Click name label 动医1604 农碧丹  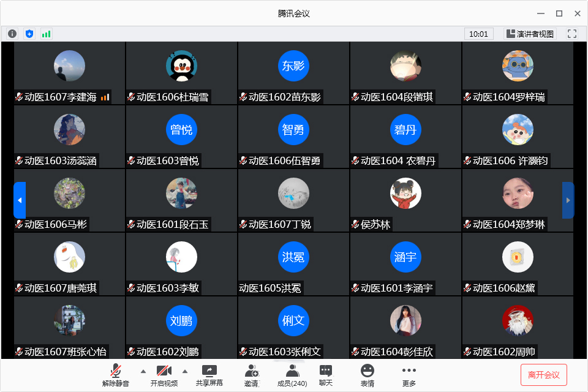point(398,161)
